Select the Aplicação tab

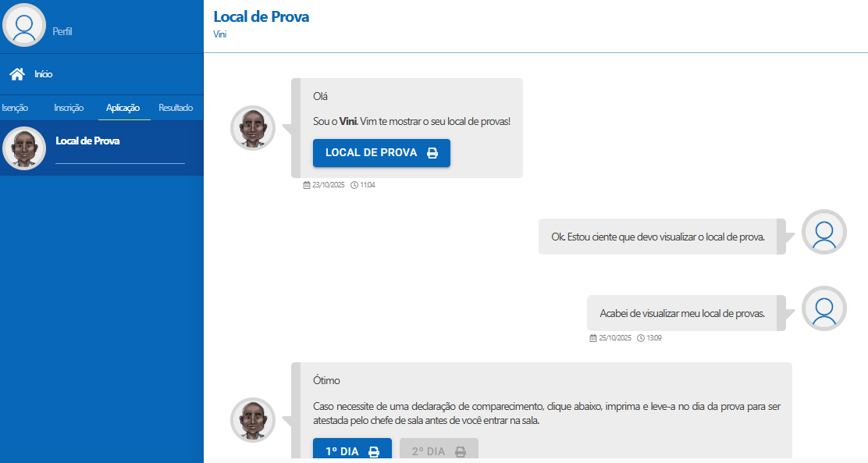click(x=124, y=108)
